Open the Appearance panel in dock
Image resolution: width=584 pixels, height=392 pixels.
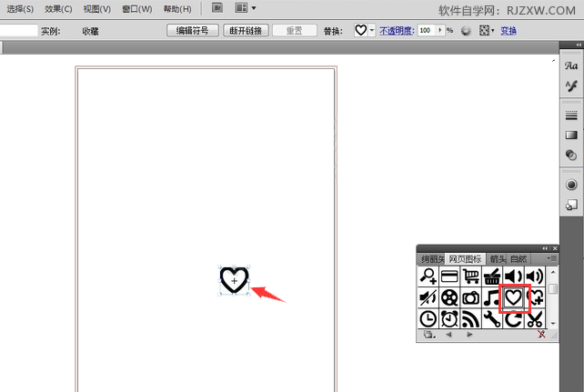tap(571, 185)
